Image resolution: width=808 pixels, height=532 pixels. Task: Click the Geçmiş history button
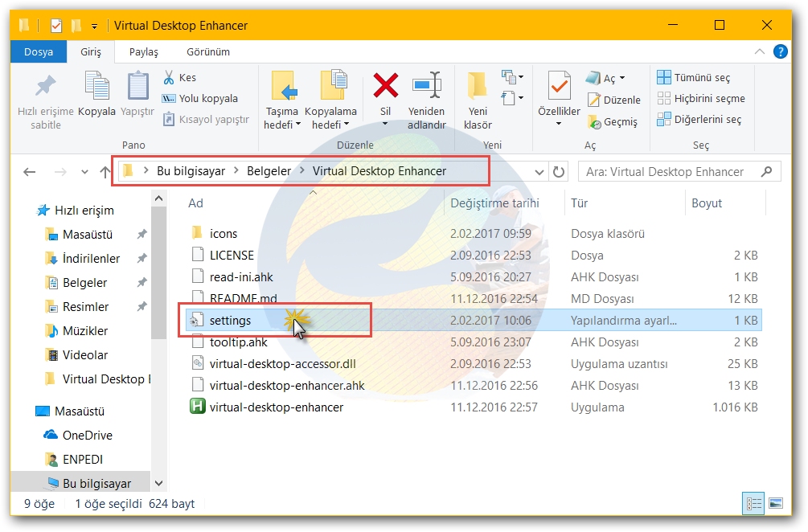(x=612, y=122)
